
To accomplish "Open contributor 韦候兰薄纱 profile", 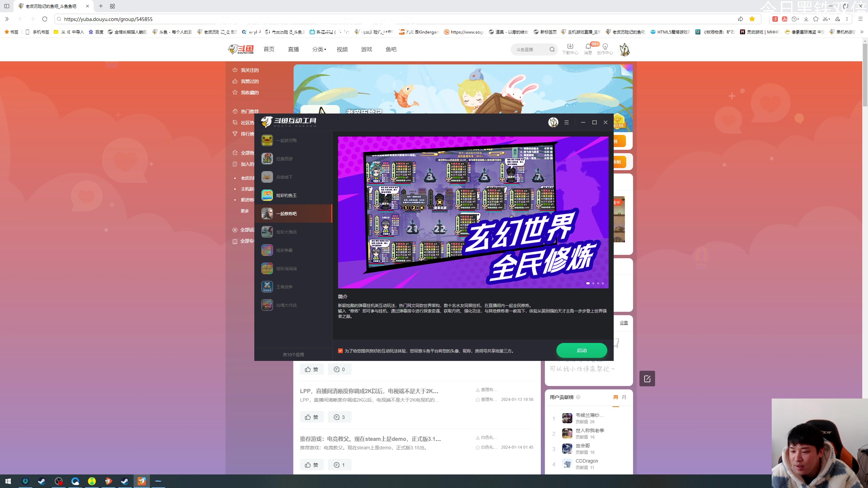I will 589,415.
